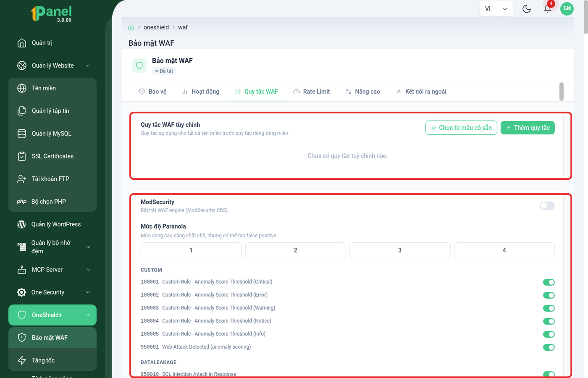Click the Bảo mật WAF sidebar shield icon
This screenshot has width=588, height=378.
click(22, 338)
